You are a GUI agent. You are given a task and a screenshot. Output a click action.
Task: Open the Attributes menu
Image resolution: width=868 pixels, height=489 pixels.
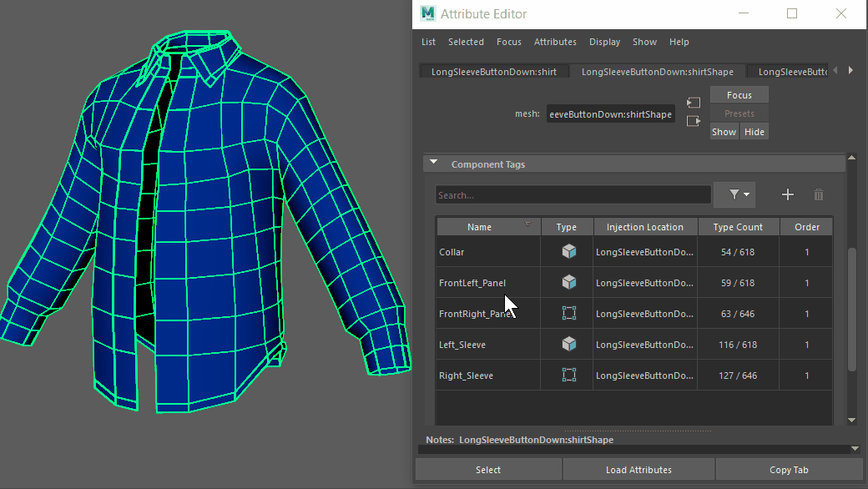tap(555, 42)
